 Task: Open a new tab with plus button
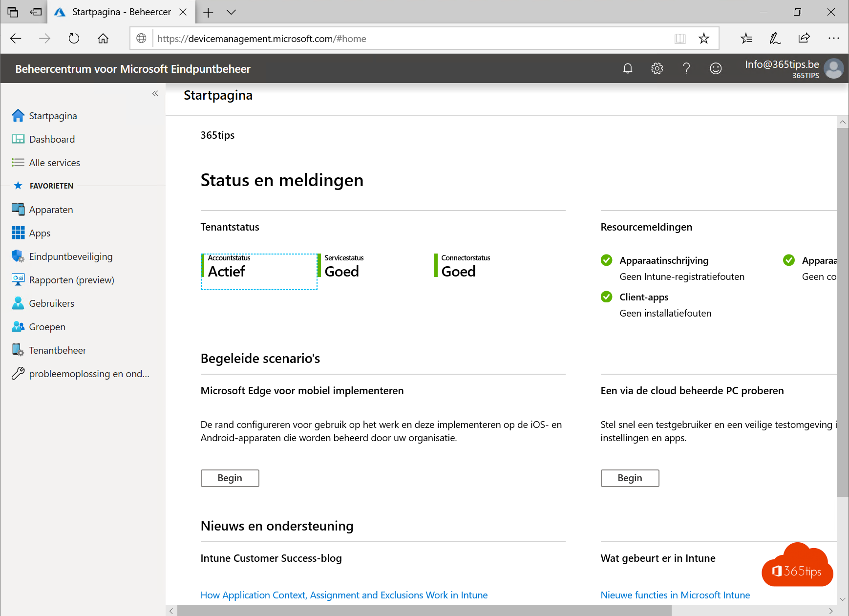(x=209, y=12)
